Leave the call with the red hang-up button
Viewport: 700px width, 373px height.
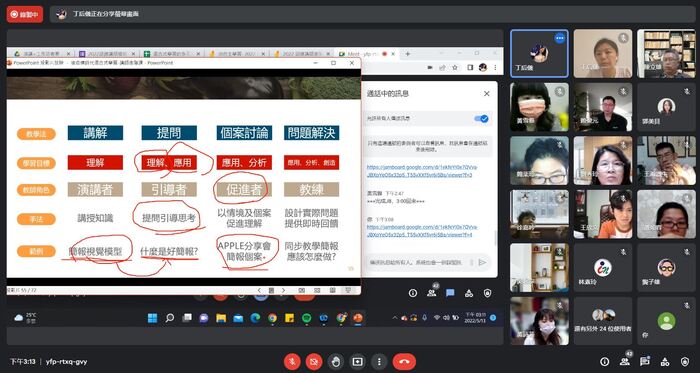coord(404,361)
